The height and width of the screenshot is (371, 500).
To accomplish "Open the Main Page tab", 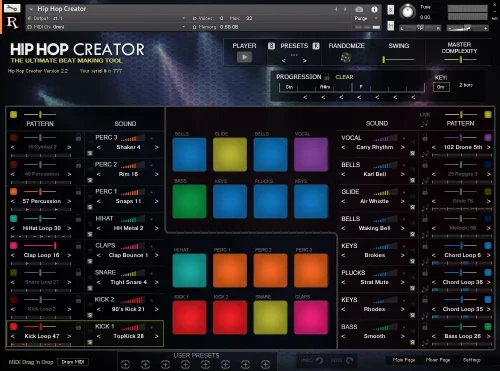I will pyautogui.click(x=404, y=360).
